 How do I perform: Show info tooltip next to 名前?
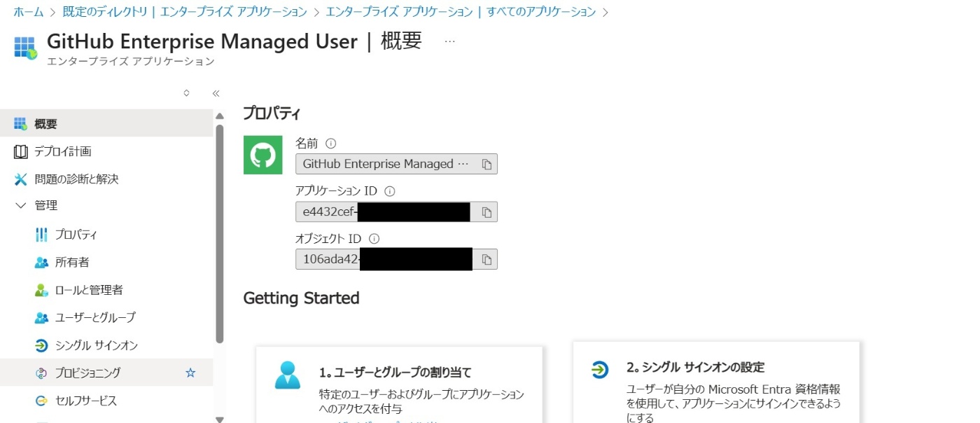click(331, 143)
